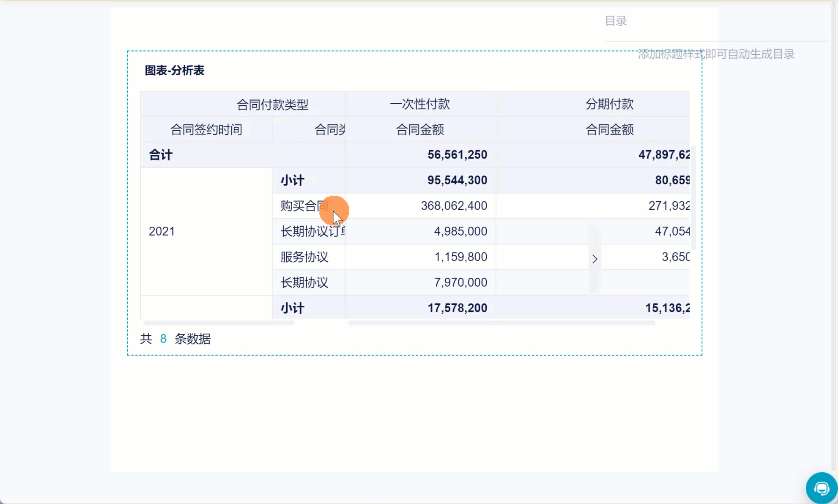This screenshot has height=504, width=838.
Task: Open the customer service chat icon
Action: pyautogui.click(x=821, y=489)
